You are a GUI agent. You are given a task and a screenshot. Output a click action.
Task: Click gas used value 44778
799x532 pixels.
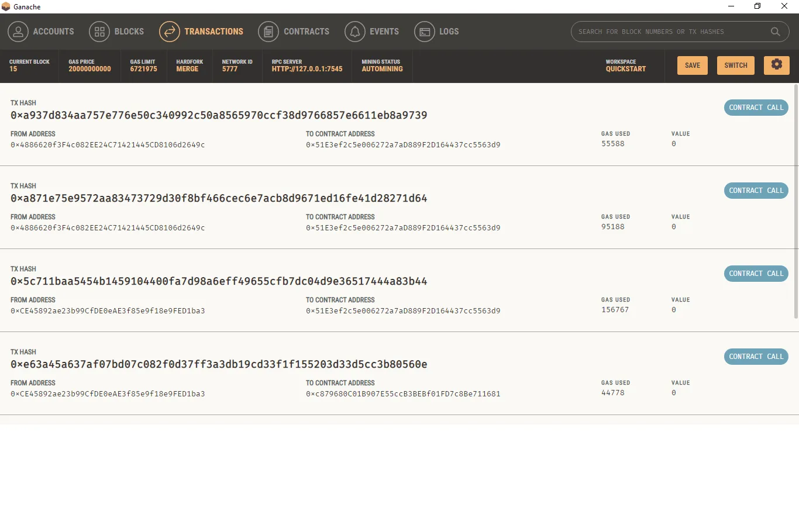pyautogui.click(x=613, y=393)
